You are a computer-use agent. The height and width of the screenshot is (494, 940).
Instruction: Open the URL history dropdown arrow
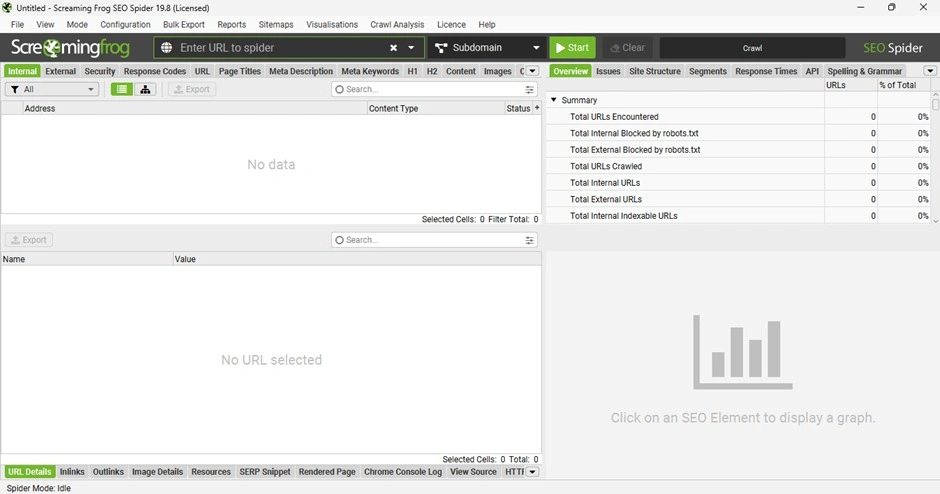[411, 47]
